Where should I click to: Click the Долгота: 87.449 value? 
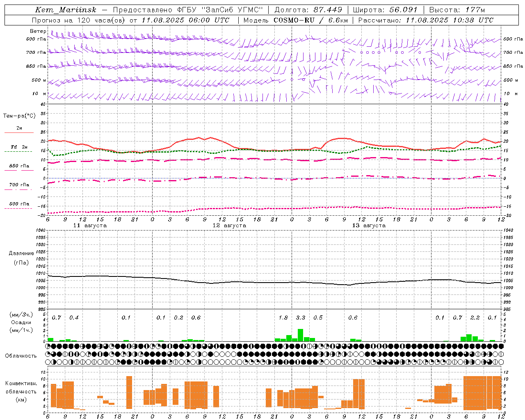tap(308, 10)
